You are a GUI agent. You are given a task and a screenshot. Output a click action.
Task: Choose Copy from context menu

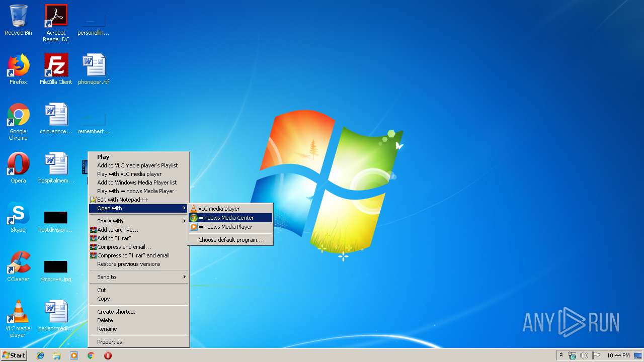[139, 299]
